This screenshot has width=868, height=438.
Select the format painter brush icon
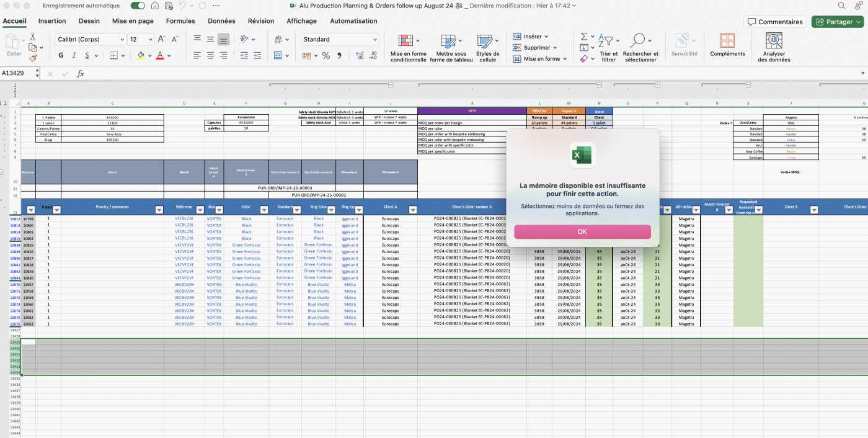click(32, 58)
